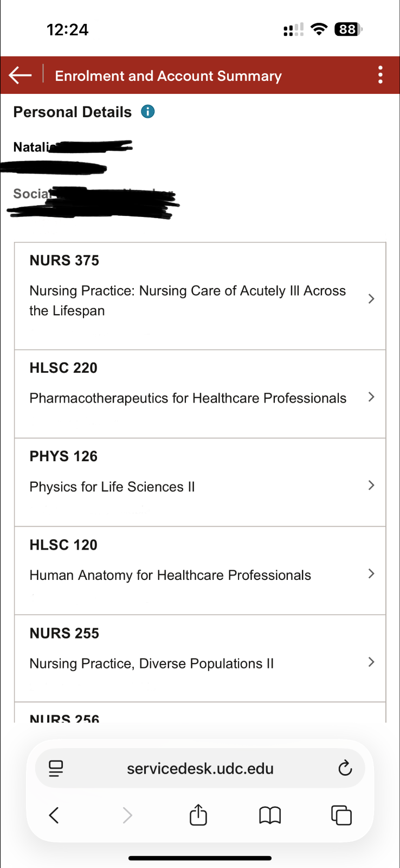Expand the NURS 255 course chevron
The width and height of the screenshot is (400, 868).
tap(371, 662)
